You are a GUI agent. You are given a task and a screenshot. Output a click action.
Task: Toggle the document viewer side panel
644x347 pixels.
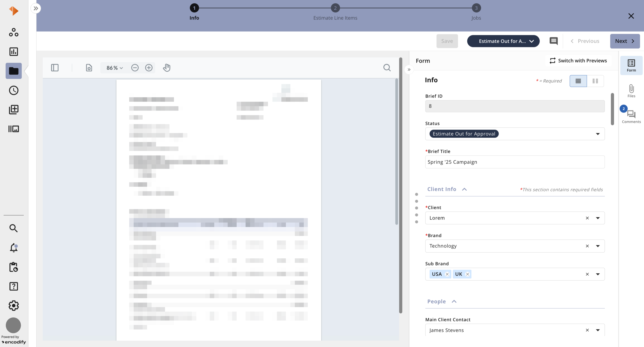point(55,68)
